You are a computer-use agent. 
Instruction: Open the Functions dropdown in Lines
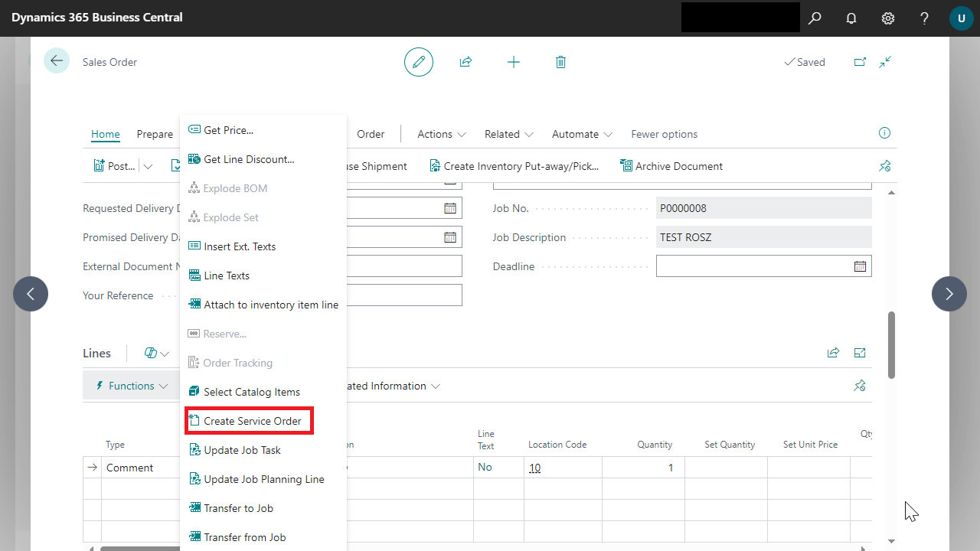[x=131, y=386]
